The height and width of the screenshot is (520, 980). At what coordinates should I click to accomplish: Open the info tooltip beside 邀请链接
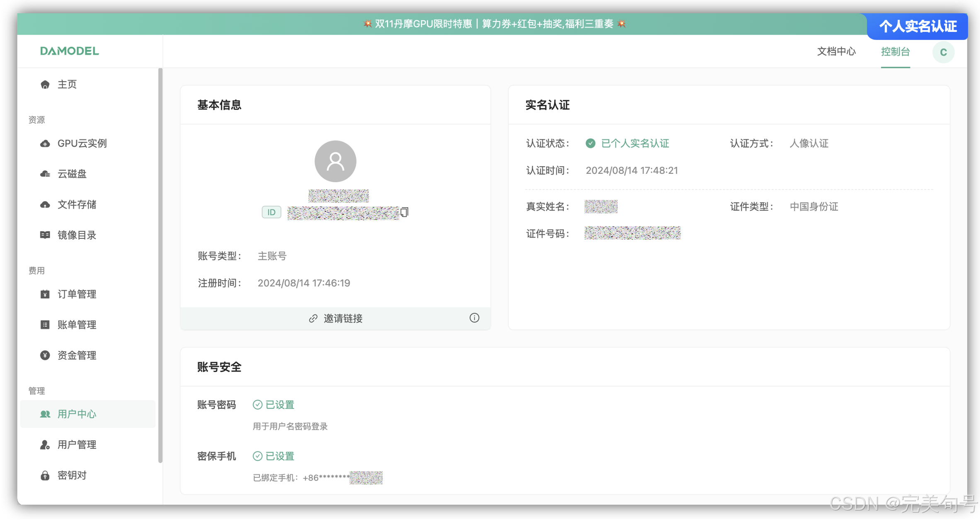(x=474, y=318)
